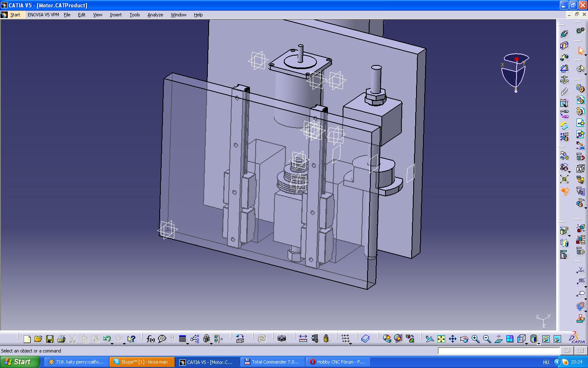Select the Fit All In view tool
This screenshot has width=588, height=368.
441,339
